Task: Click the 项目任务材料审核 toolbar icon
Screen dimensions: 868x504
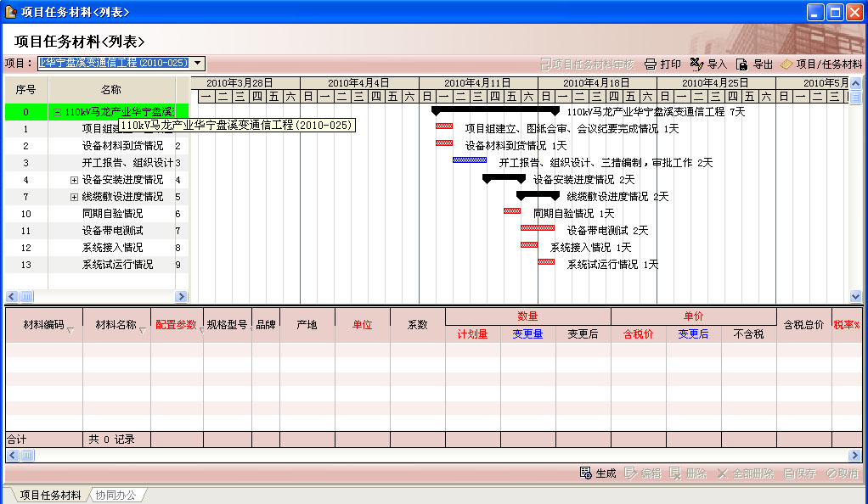Action: pyautogui.click(x=545, y=64)
